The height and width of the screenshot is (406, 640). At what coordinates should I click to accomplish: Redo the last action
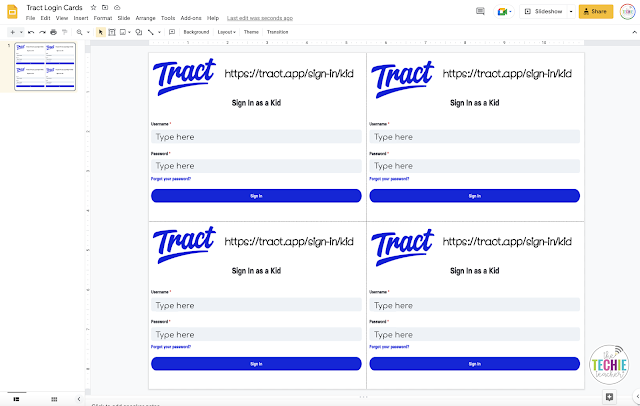pyautogui.click(x=42, y=32)
